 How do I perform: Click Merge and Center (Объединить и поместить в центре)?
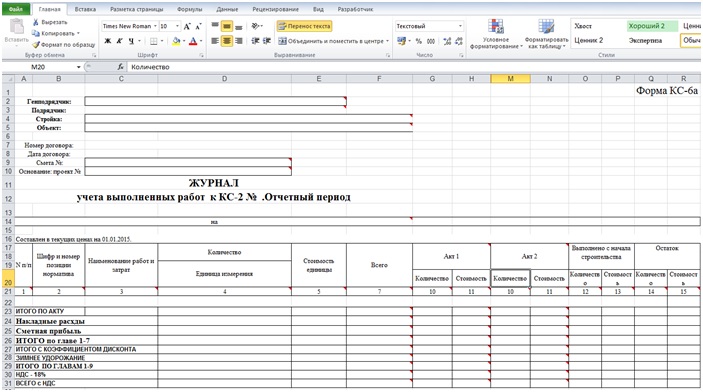pyautogui.click(x=331, y=41)
